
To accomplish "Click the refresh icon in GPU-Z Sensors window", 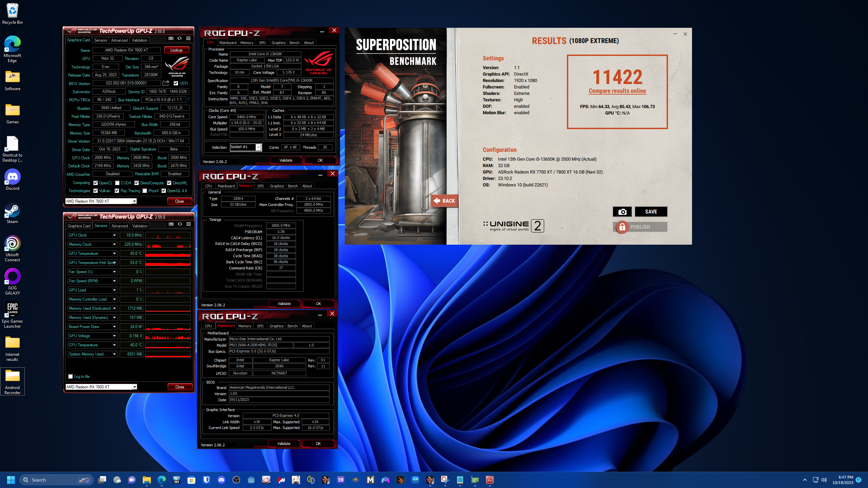I will (x=180, y=224).
